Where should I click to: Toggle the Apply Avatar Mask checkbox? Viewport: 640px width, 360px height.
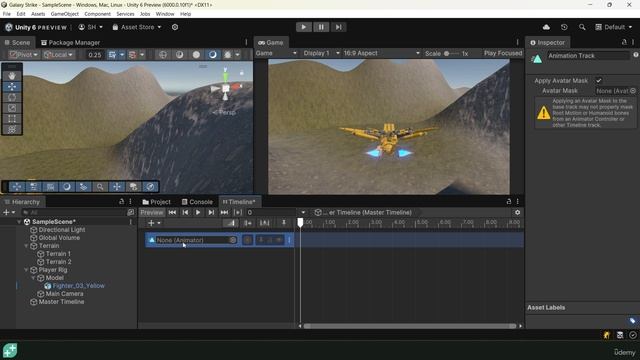[598, 81]
